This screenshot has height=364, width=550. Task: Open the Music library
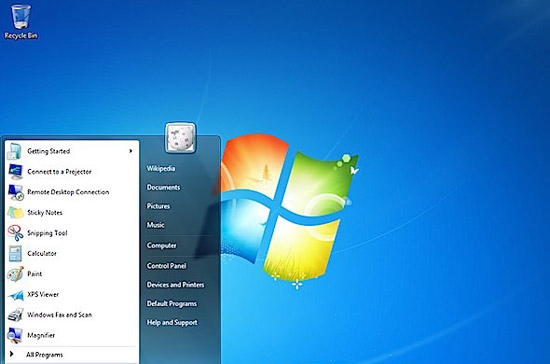(155, 225)
